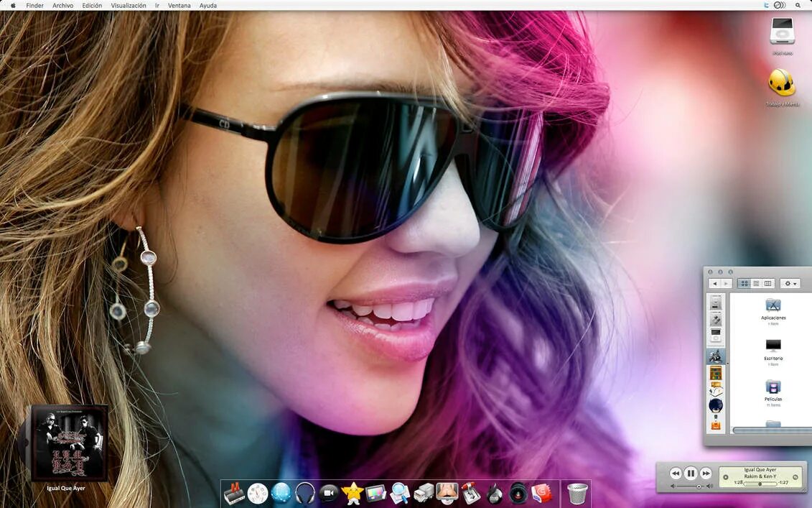This screenshot has height=508, width=812.
Task: Open the blue globe dock icon
Action: tap(281, 493)
